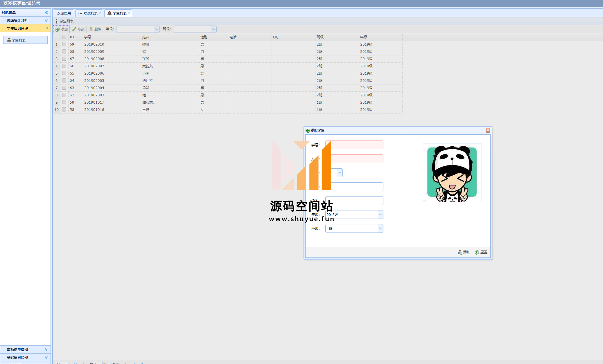Screen dimensions: 603x364
Task: Check the row with ID 62
Action: tap(64, 95)
